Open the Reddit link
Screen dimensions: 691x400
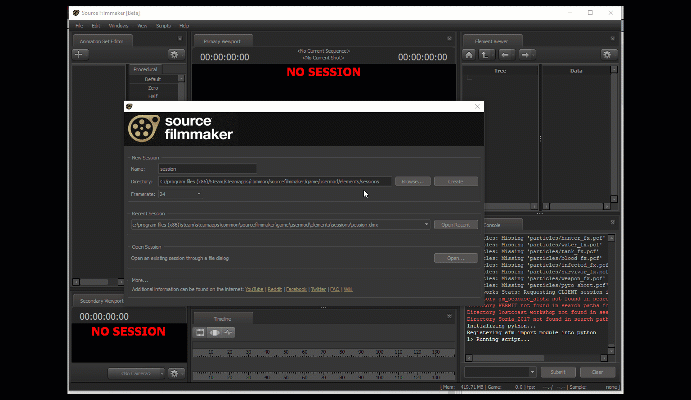(x=275, y=289)
